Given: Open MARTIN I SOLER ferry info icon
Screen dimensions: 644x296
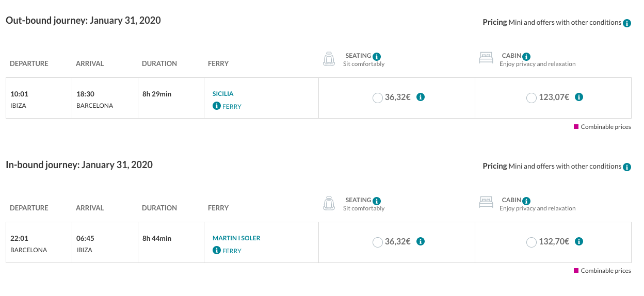Looking at the screenshot, I should pos(217,251).
